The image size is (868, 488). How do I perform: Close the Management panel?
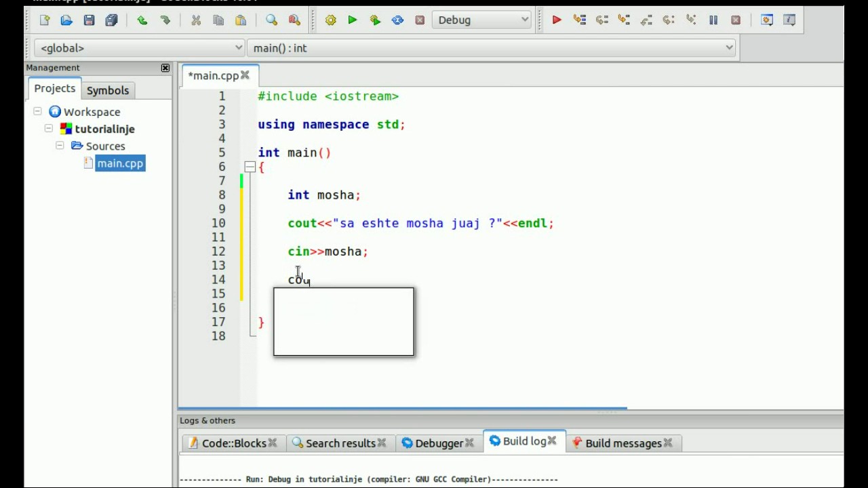[x=165, y=68]
